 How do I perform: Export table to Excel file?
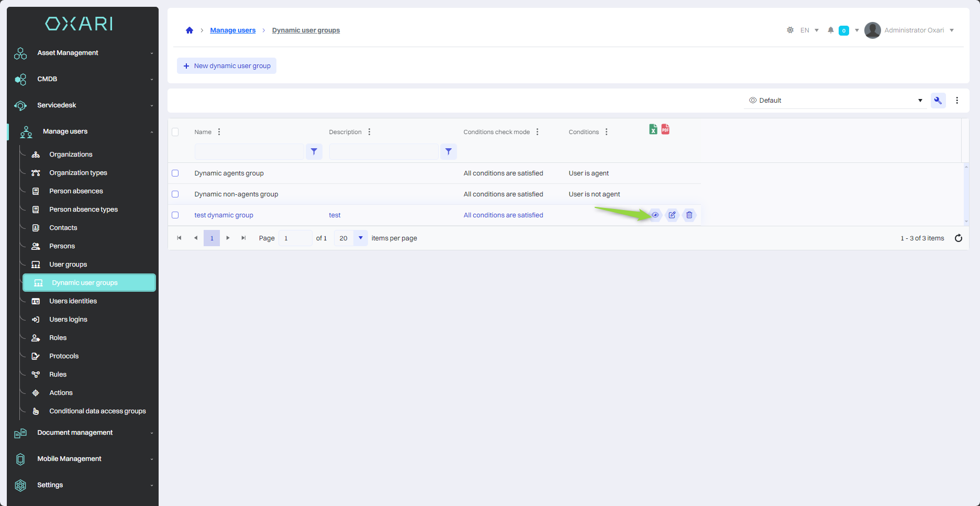click(653, 129)
